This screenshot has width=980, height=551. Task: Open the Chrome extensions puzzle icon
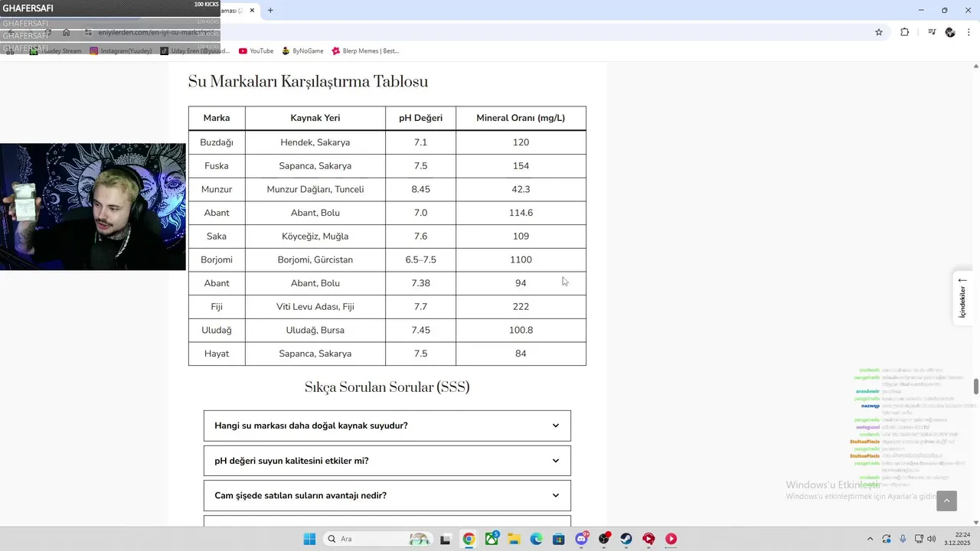click(x=904, y=32)
